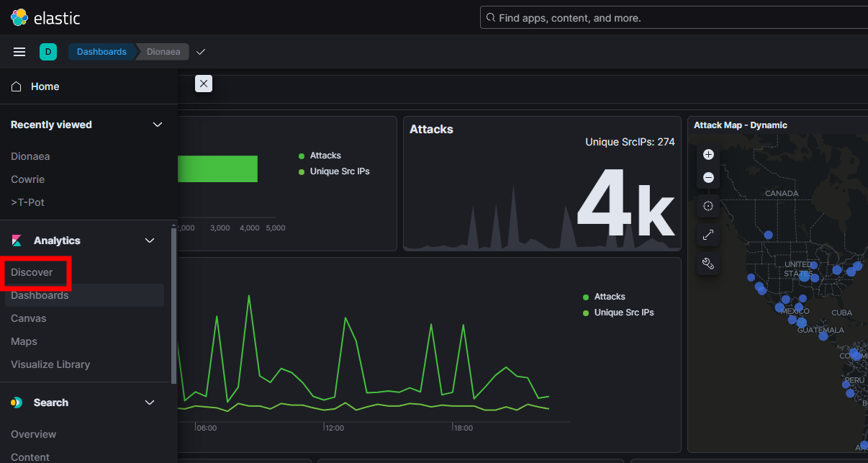Open Visualize Library menu item
This screenshot has height=463, width=868.
[50, 364]
